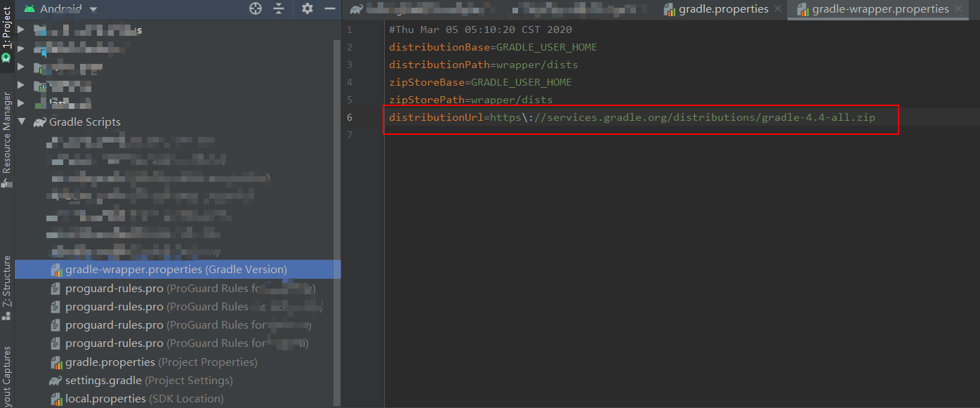980x408 pixels.
Task: Open the Android project view dropdown
Action: (61, 8)
